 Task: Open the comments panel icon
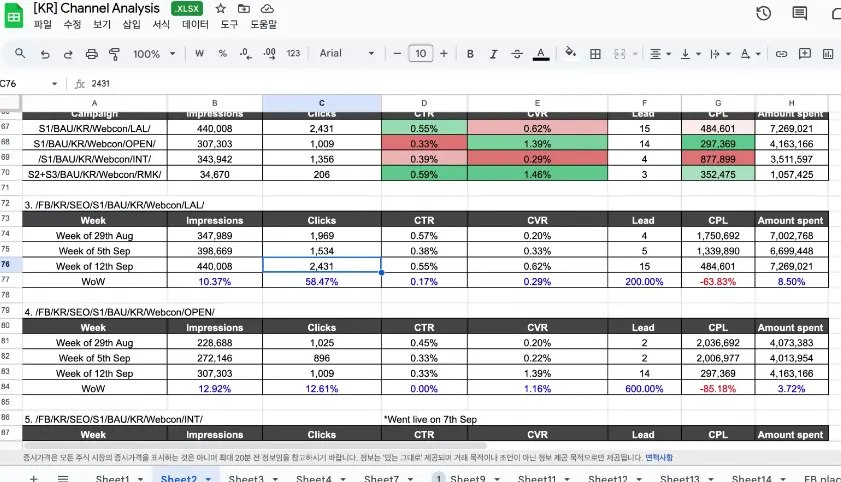[800, 13]
